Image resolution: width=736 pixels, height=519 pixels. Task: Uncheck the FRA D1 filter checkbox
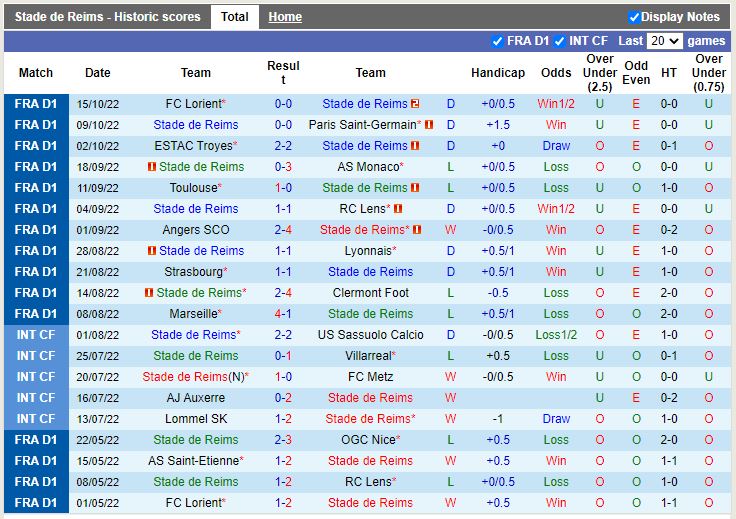(497, 41)
